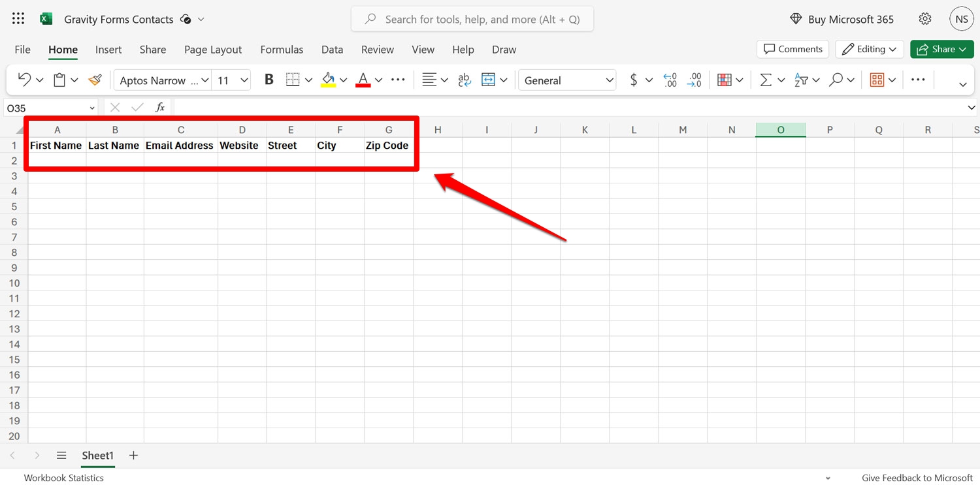The image size is (980, 485).
Task: Click the search box for tools and help
Action: (x=472, y=19)
